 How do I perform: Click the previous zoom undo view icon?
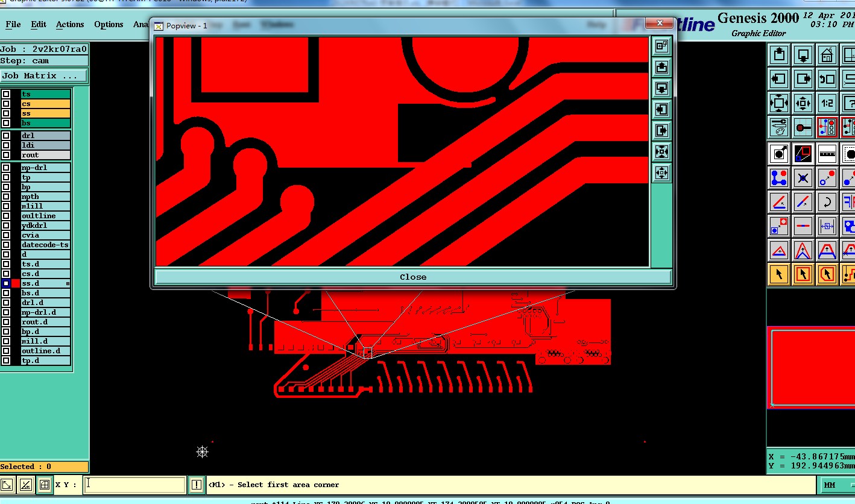point(827,79)
